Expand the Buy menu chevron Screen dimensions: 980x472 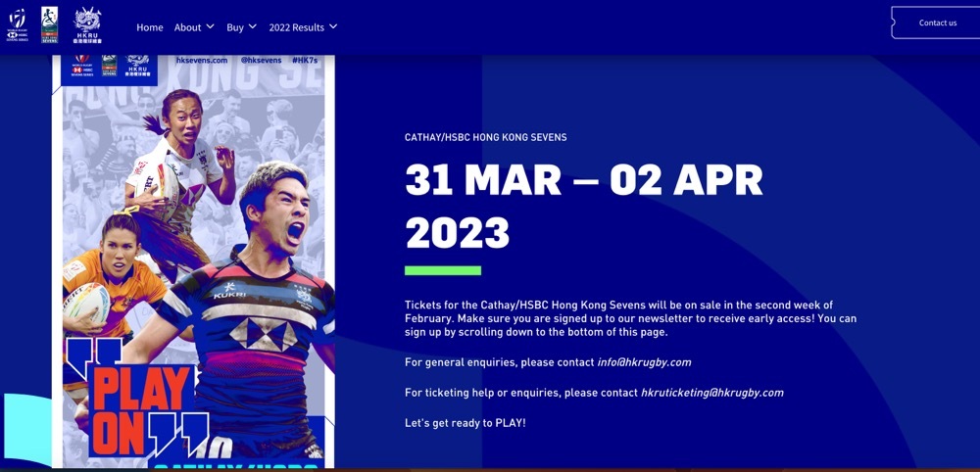[253, 26]
